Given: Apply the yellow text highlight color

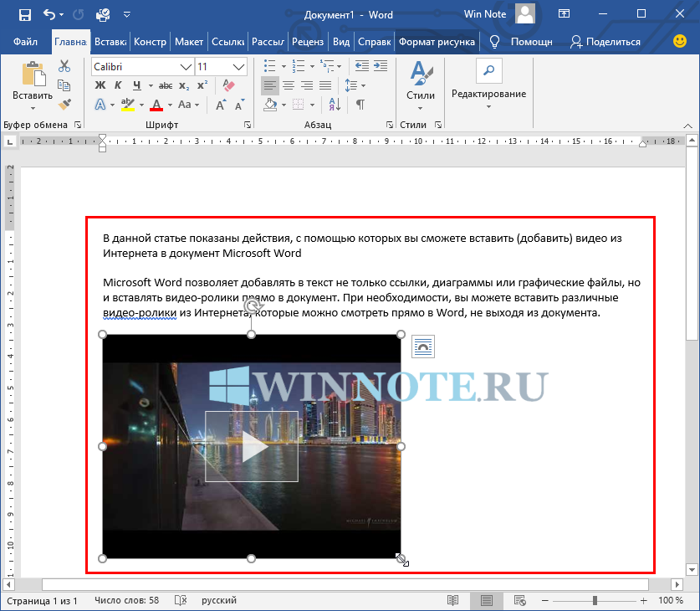Looking at the screenshot, I should click(128, 105).
